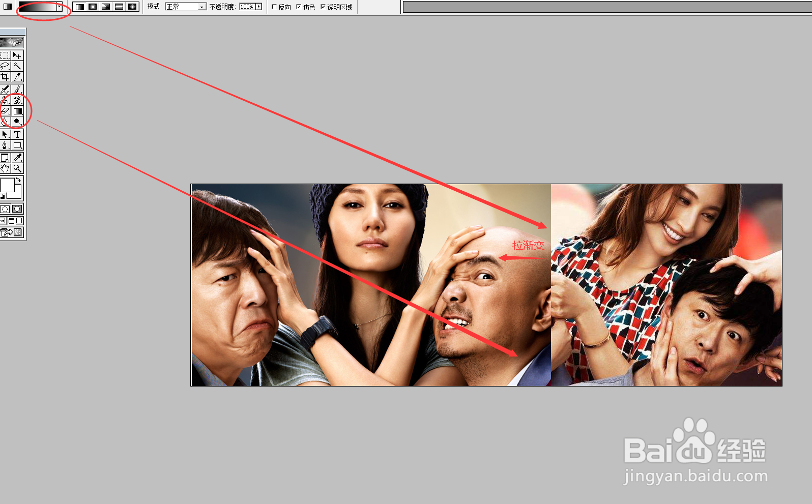Viewport: 812px width, 504px height.
Task: Choose Reflected Gradient style
Action: coord(119,7)
